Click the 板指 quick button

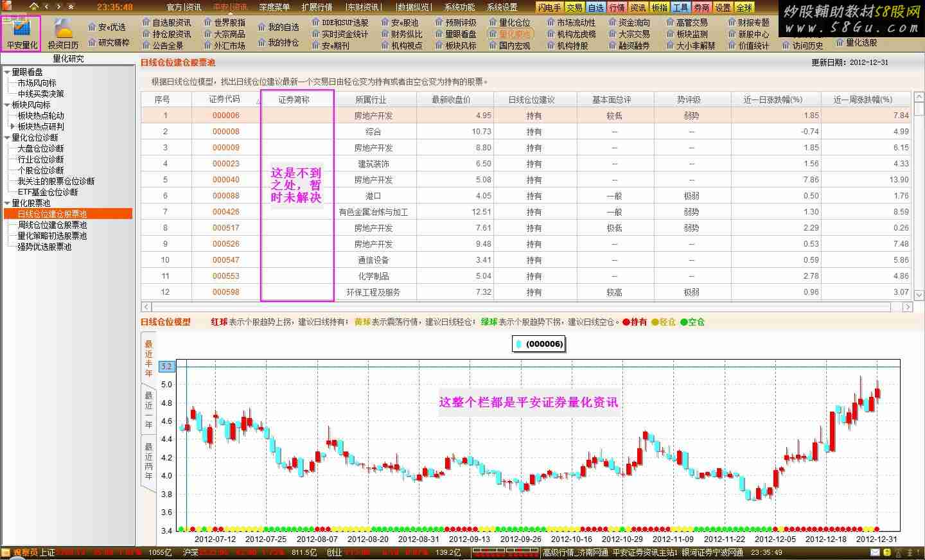pos(660,8)
